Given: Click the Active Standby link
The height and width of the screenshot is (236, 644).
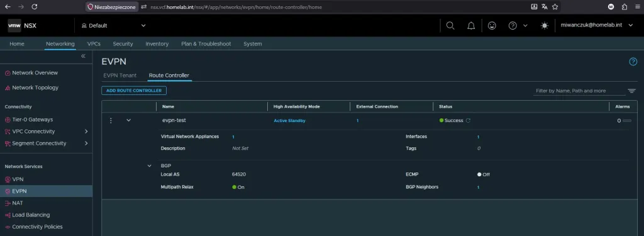Looking at the screenshot, I should coord(289,121).
